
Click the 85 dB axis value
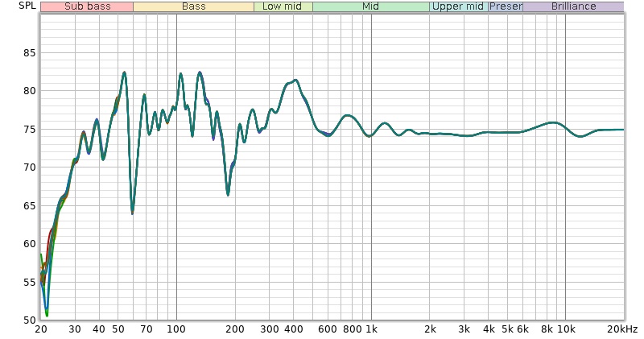(30, 53)
